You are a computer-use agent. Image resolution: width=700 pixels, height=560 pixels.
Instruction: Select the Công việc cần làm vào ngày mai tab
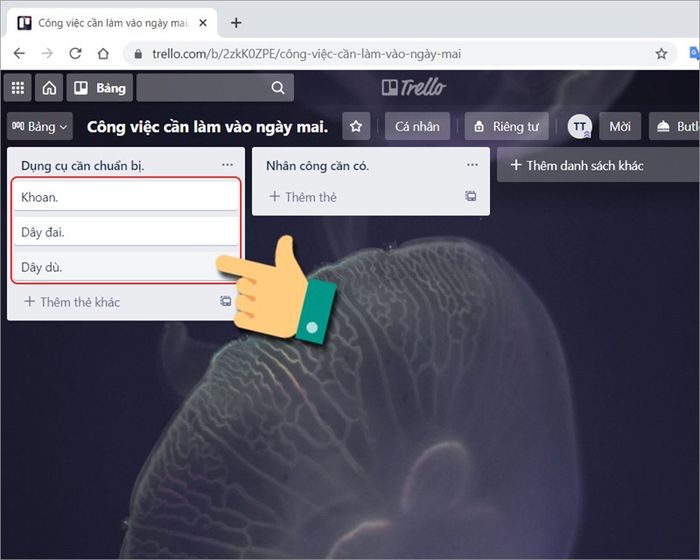pyautogui.click(x=112, y=23)
